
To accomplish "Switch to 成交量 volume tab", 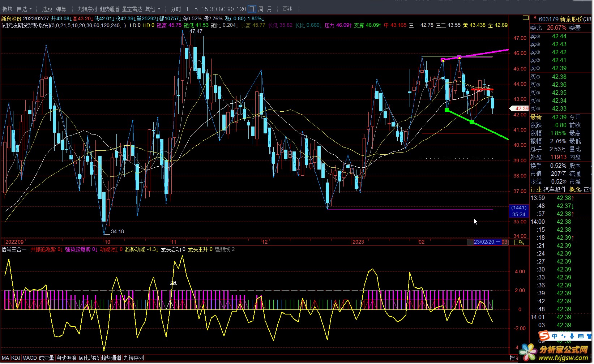I will 46,358.
